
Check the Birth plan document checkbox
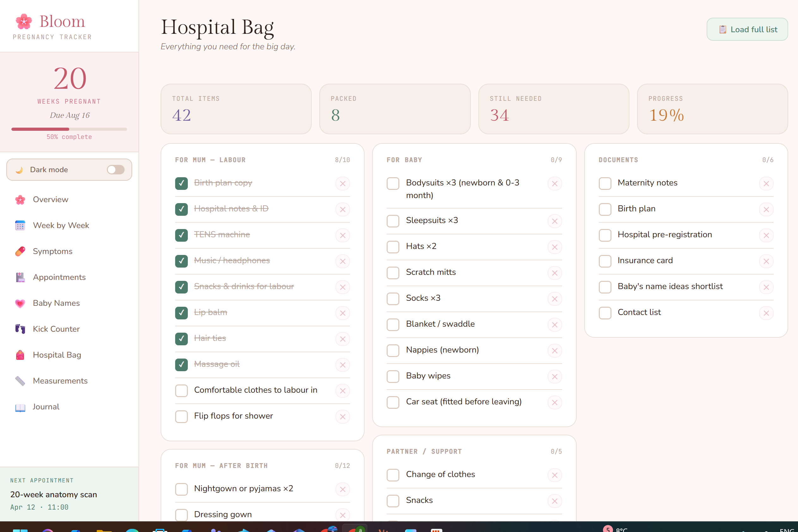605,209
